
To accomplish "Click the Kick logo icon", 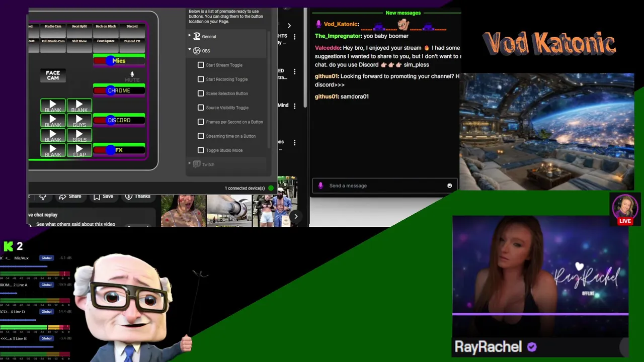I will 9,246.
